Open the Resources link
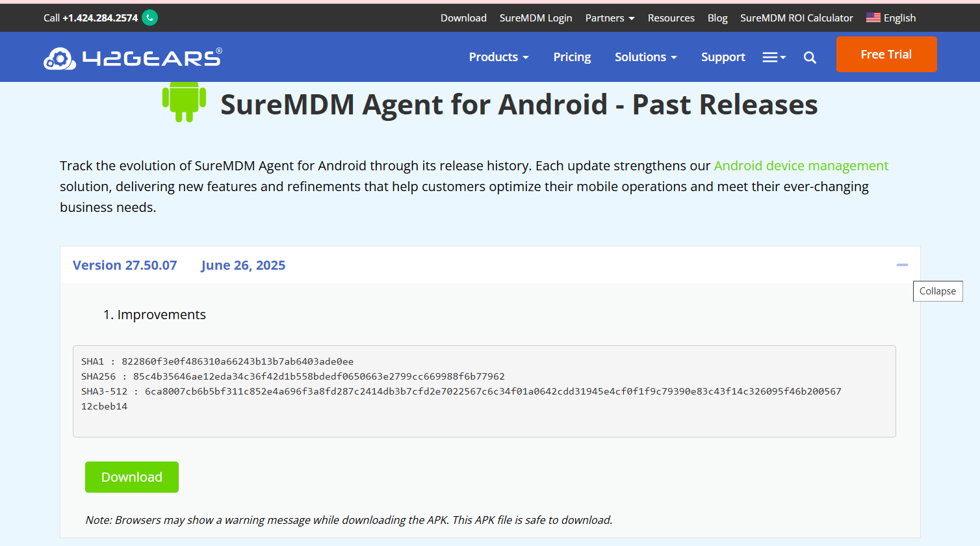This screenshot has height=546, width=980. pyautogui.click(x=671, y=18)
